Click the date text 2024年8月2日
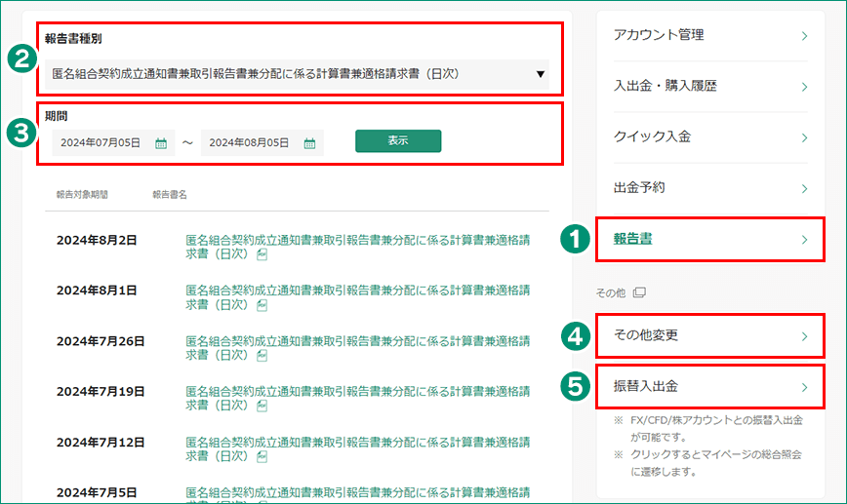 click(97, 240)
